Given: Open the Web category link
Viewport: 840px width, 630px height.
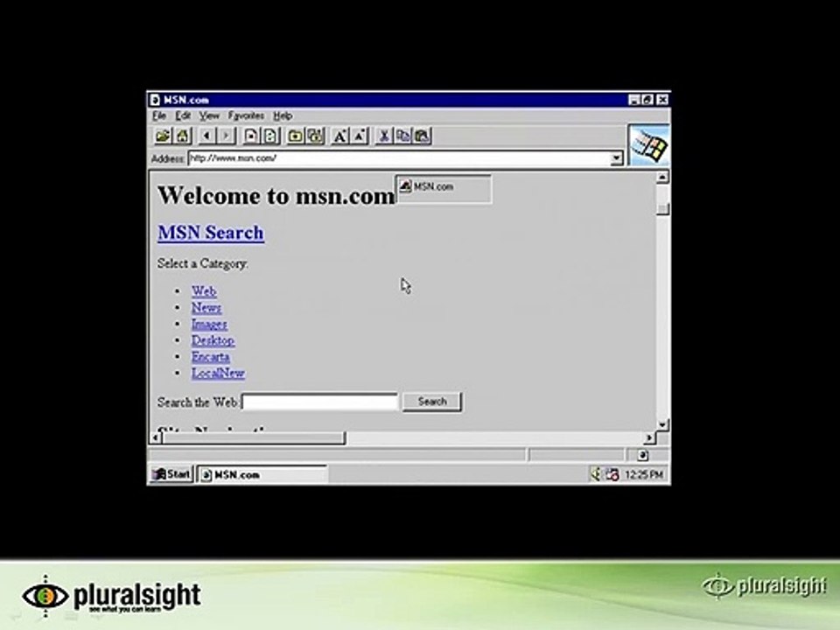Looking at the screenshot, I should (x=204, y=290).
